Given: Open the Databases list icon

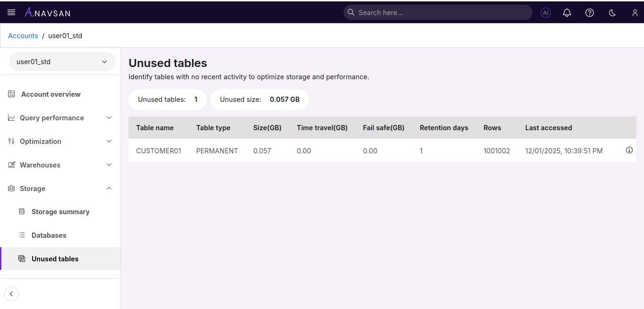Looking at the screenshot, I should (22, 235).
